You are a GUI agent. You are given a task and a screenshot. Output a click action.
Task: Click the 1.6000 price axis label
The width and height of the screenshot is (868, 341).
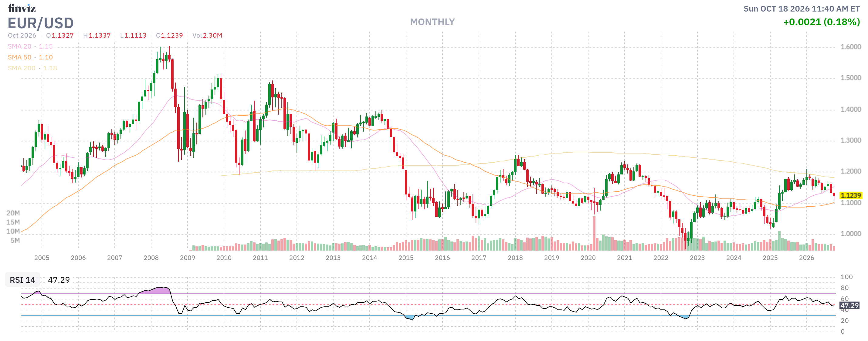pyautogui.click(x=850, y=47)
